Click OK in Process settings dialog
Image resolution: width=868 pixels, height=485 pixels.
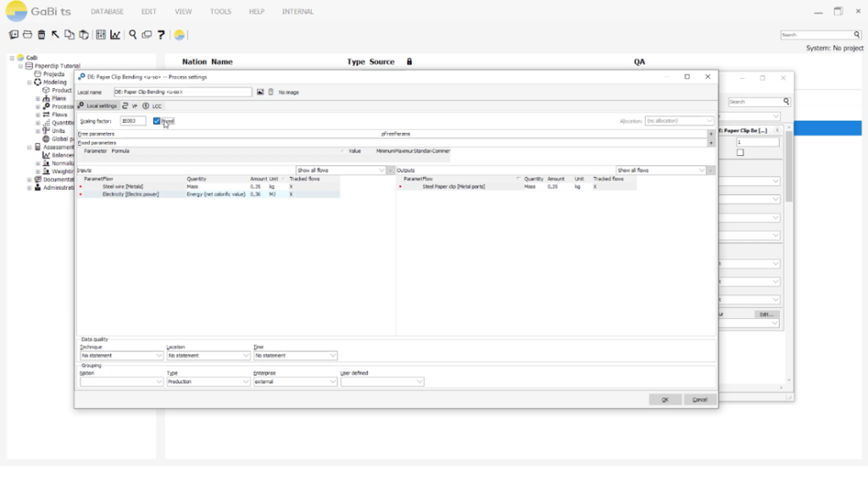click(x=665, y=399)
